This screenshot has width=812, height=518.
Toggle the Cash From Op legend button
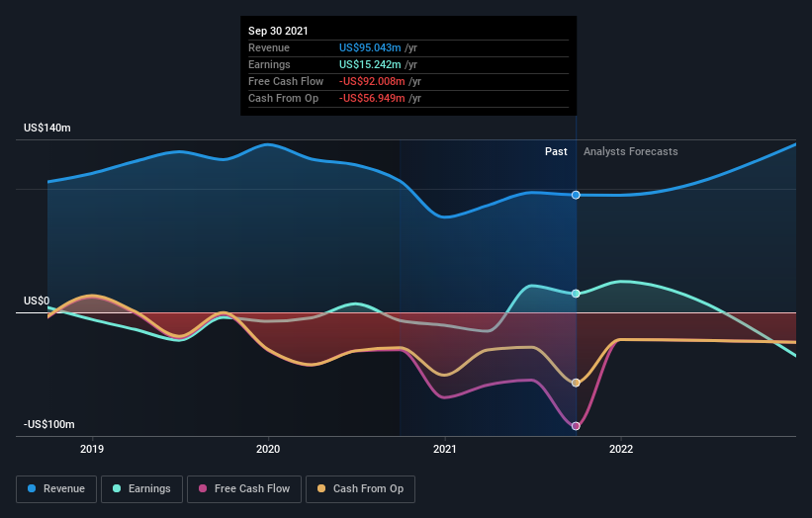pos(360,489)
